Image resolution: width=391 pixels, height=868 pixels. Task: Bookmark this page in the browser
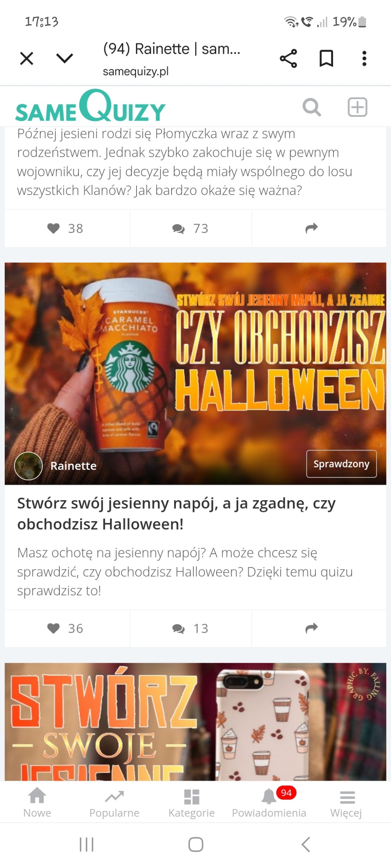click(x=326, y=58)
